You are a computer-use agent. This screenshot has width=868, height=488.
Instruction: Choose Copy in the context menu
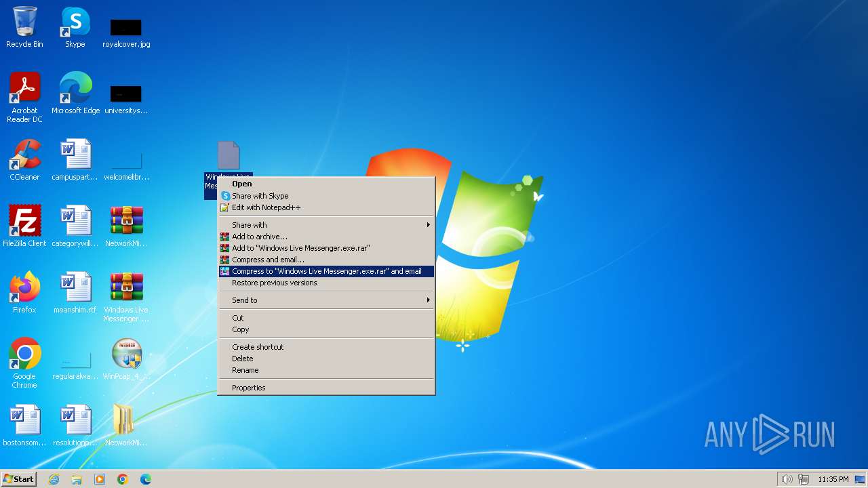(326, 329)
